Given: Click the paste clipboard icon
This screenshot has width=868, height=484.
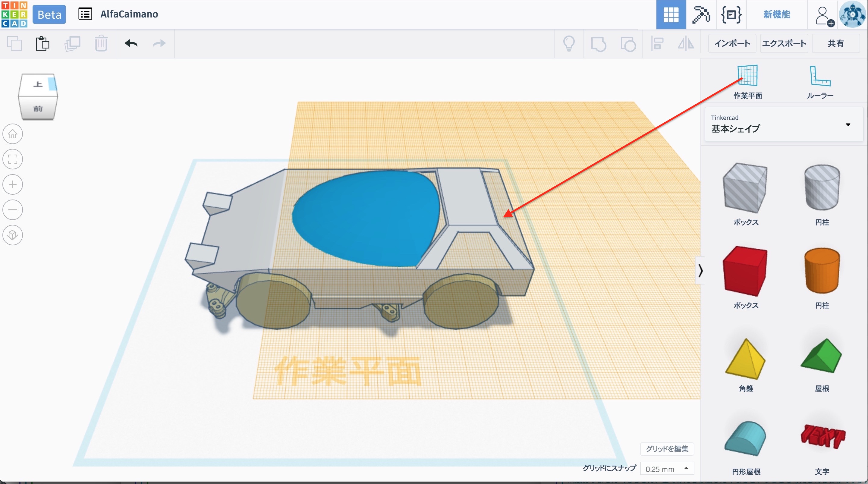Looking at the screenshot, I should coord(42,43).
